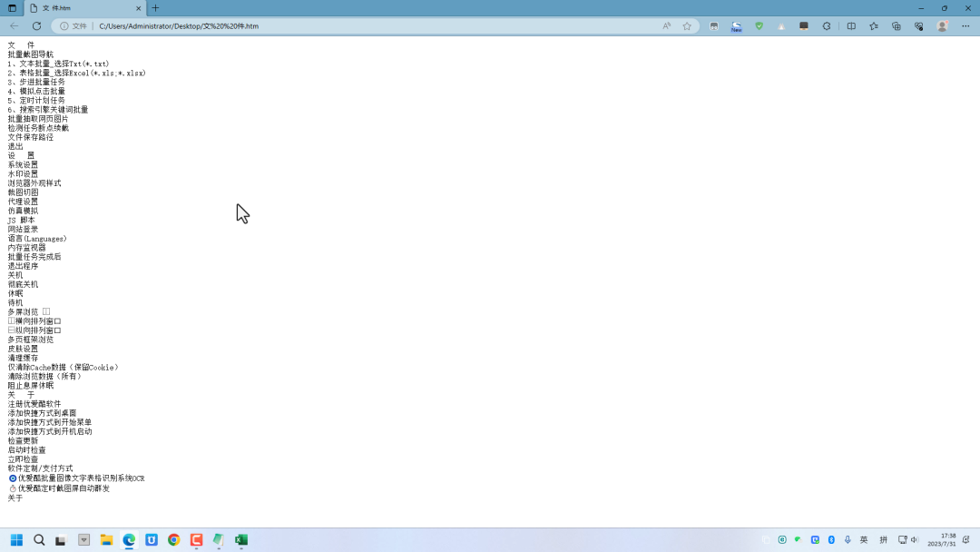The image size is (980, 552).
Task: Add this page to favorites star
Action: tap(687, 26)
